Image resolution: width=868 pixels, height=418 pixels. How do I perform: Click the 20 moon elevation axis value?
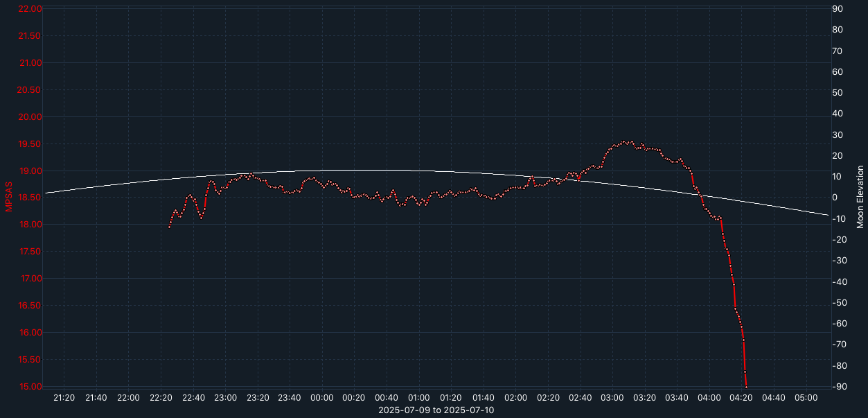[x=837, y=156]
